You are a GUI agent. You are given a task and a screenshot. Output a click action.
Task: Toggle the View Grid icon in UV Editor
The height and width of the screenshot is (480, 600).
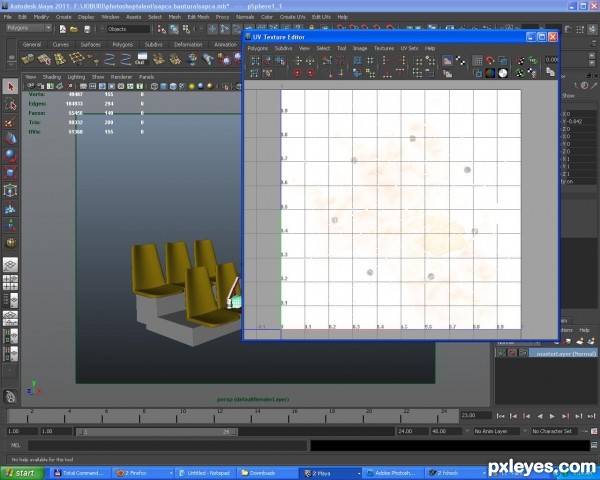click(x=477, y=60)
